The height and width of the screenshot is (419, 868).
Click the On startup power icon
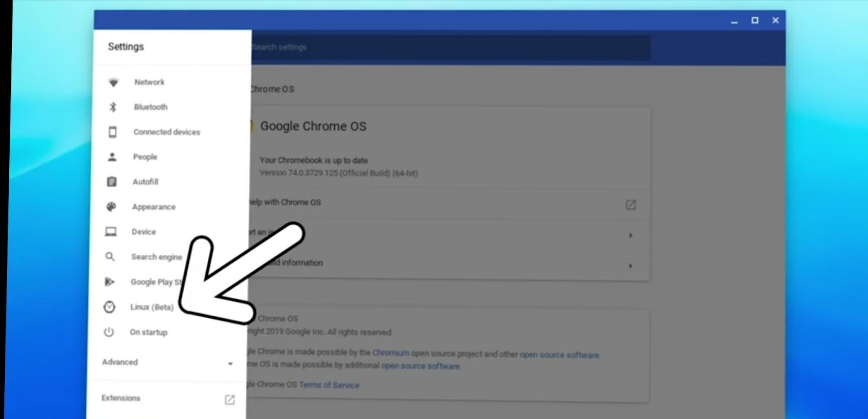click(109, 332)
